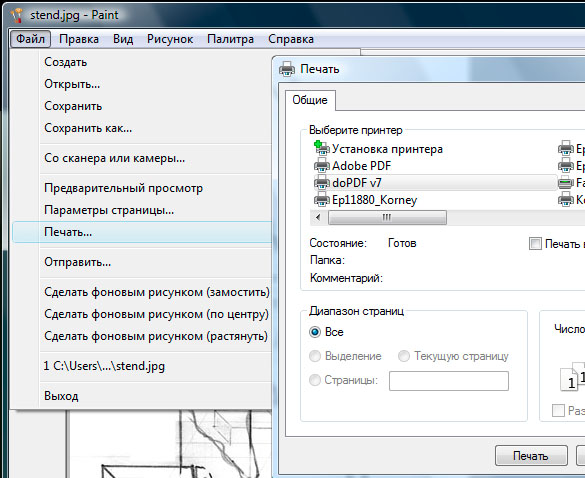Switch to the Общие tab

click(310, 100)
